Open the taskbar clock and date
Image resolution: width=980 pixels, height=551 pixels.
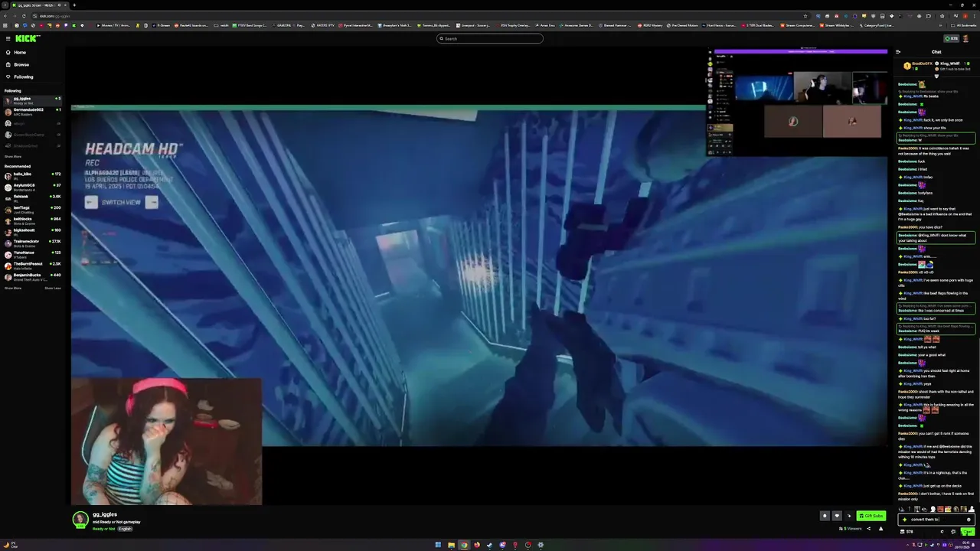(x=963, y=545)
